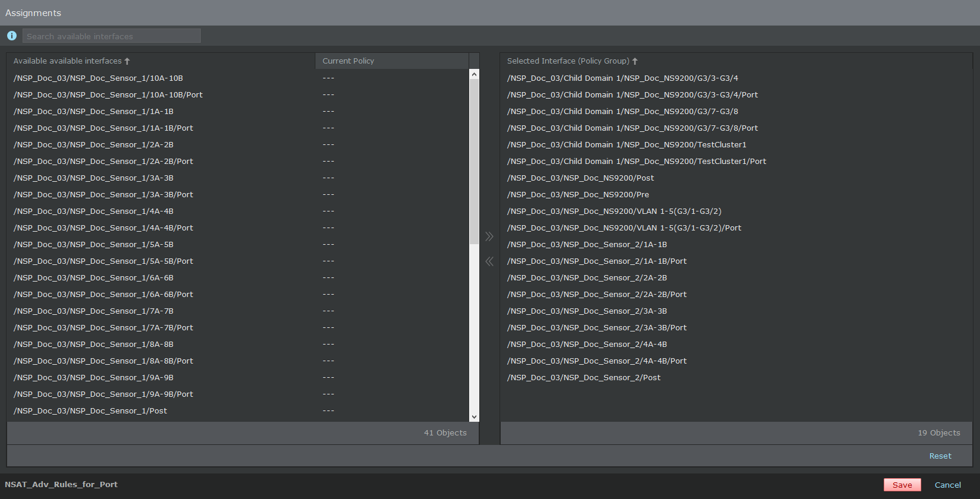980x499 pixels.
Task: Select Child Domain 1 G3/7-G3/8/Port row
Action: pyautogui.click(x=736, y=128)
